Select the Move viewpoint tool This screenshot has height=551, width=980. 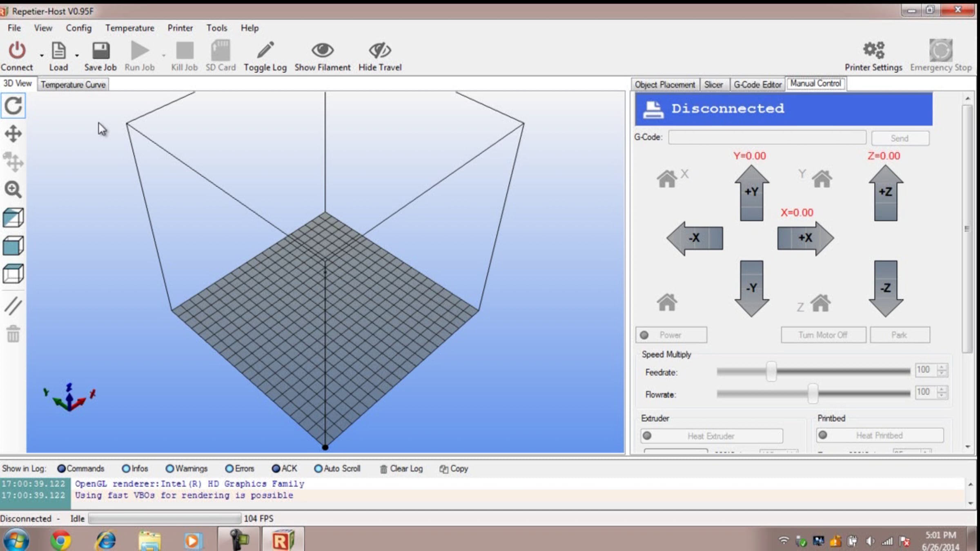point(13,133)
